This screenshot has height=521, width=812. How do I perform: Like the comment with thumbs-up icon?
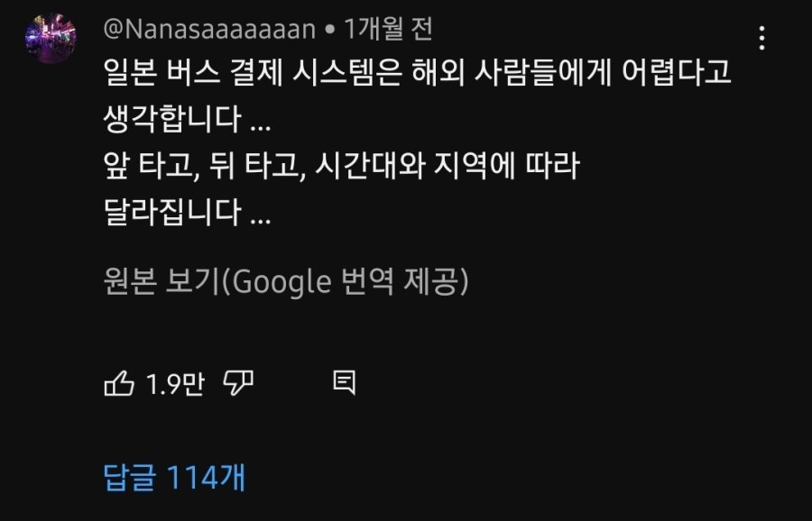[x=120, y=384]
